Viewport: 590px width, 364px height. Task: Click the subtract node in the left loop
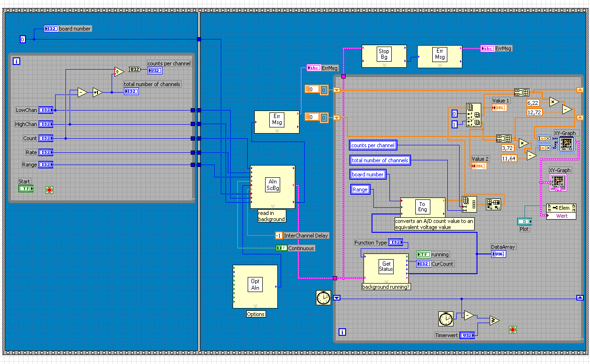click(83, 92)
